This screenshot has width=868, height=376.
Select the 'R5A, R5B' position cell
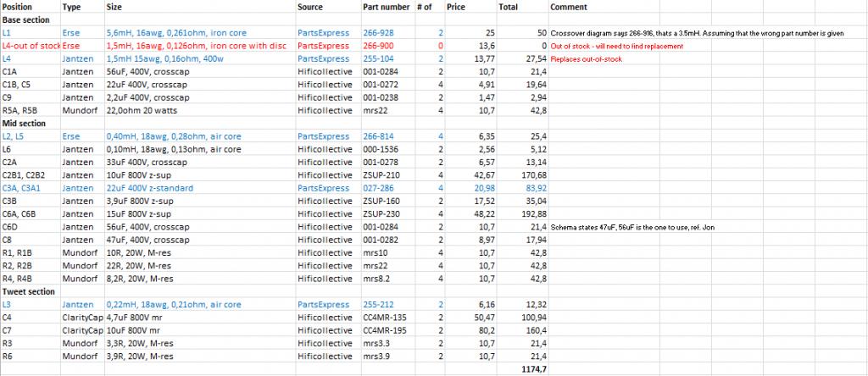coord(31,111)
